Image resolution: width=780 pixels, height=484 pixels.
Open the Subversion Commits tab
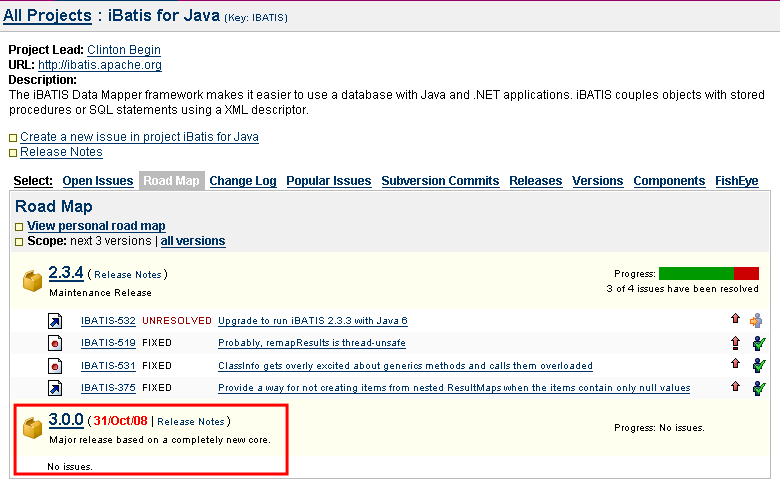[x=440, y=181]
